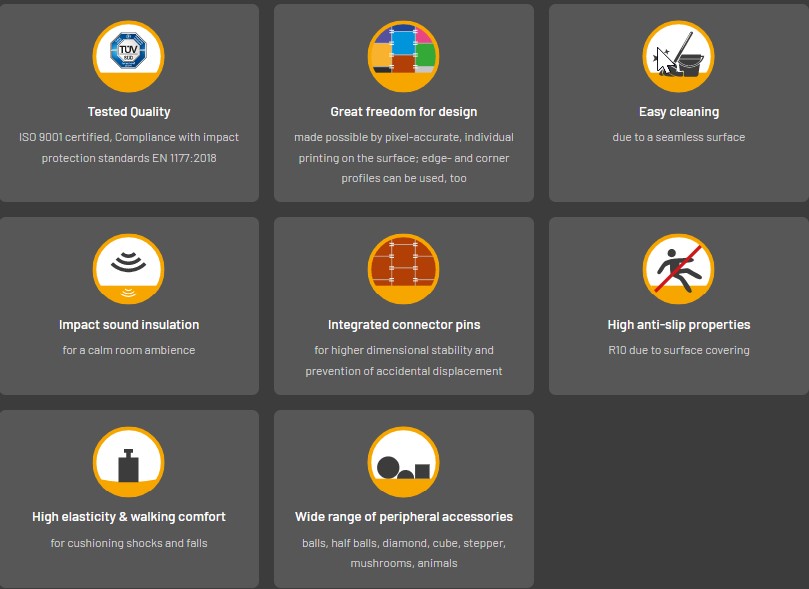The height and width of the screenshot is (589, 809).
Task: Select the Great freedom for design heading
Action: point(403,112)
